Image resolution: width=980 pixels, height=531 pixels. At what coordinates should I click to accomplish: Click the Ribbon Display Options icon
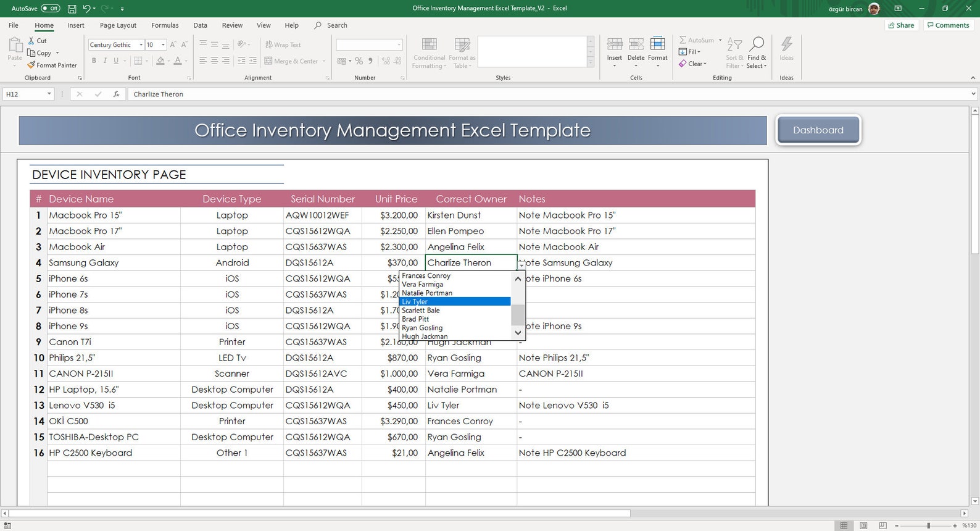pyautogui.click(x=898, y=9)
